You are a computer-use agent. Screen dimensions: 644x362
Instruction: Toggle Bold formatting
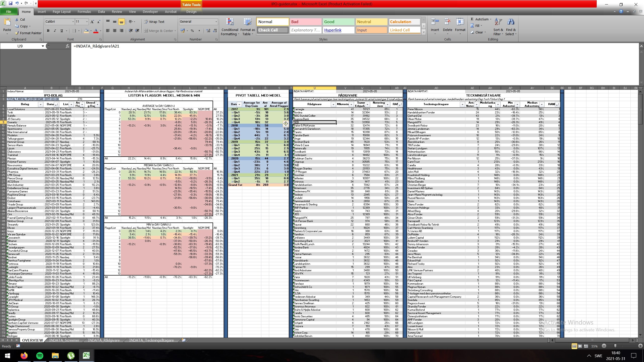coord(48,31)
